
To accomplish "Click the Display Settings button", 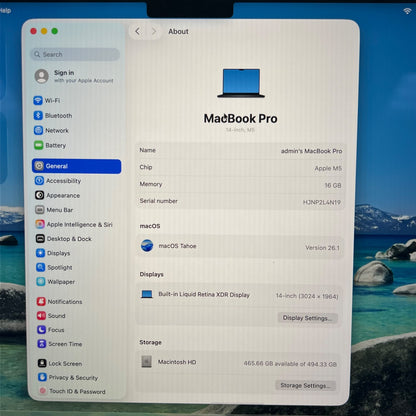I will [307, 318].
